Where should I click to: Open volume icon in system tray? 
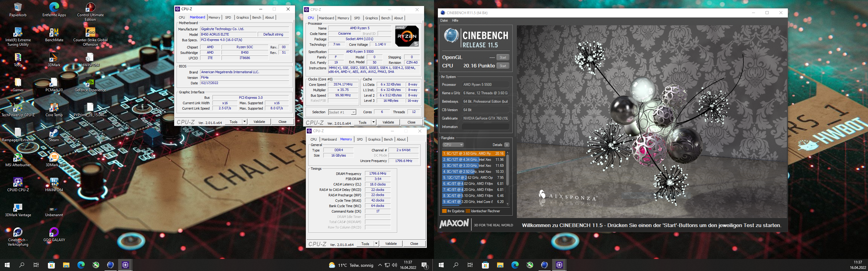click(x=395, y=265)
